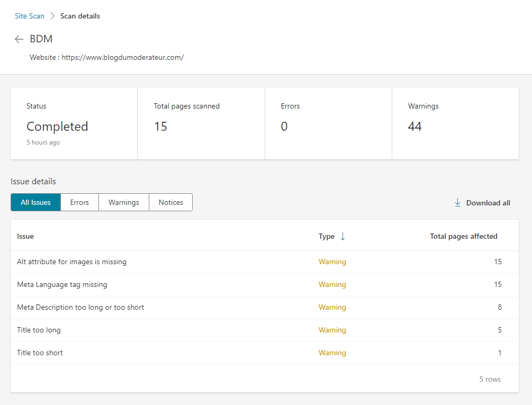
Task: Open the blogdumoderateur website link
Action: [122, 57]
